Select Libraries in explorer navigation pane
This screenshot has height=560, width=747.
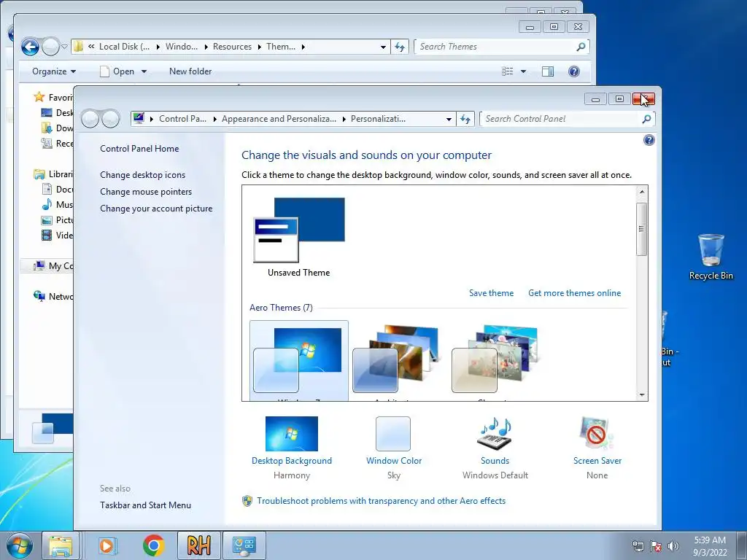pyautogui.click(x=53, y=174)
